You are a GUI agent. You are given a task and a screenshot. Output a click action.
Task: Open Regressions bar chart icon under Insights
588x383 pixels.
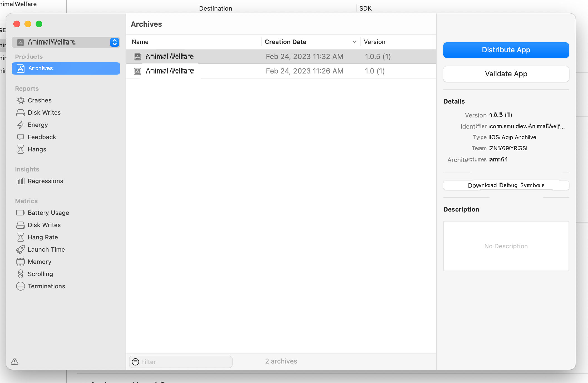point(20,181)
